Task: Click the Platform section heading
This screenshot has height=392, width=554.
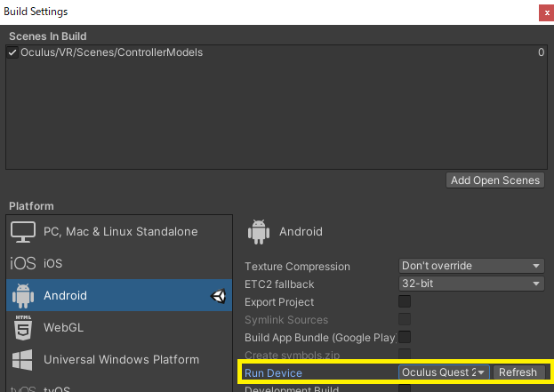Action: click(31, 206)
